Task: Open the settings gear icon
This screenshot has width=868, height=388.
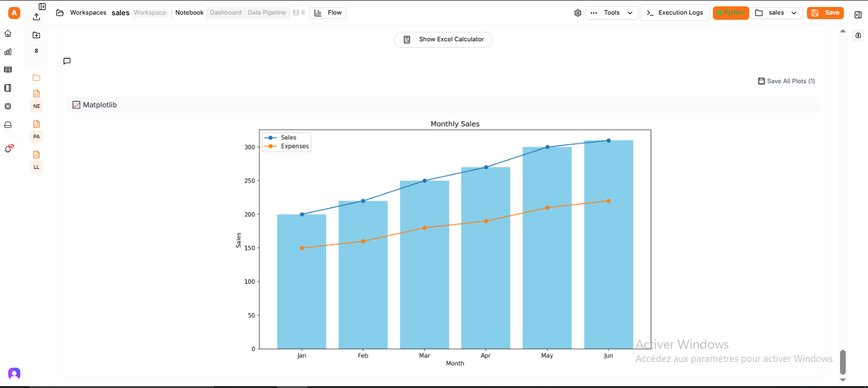Action: [x=578, y=13]
